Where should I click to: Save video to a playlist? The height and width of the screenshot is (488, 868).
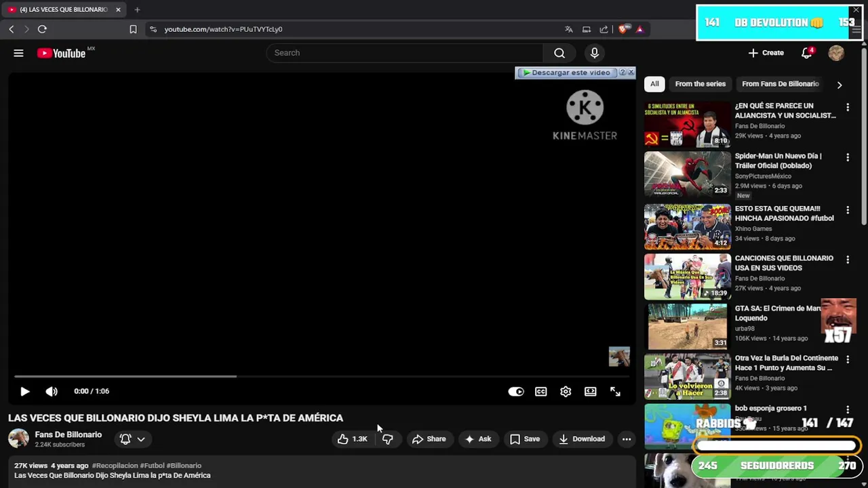[525, 439]
